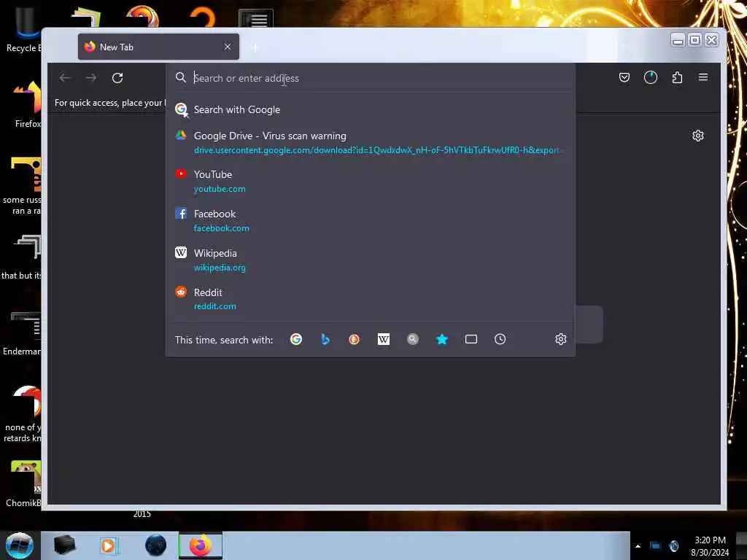Select the grey magnifier search engine icon
The image size is (747, 560).
[x=413, y=339]
